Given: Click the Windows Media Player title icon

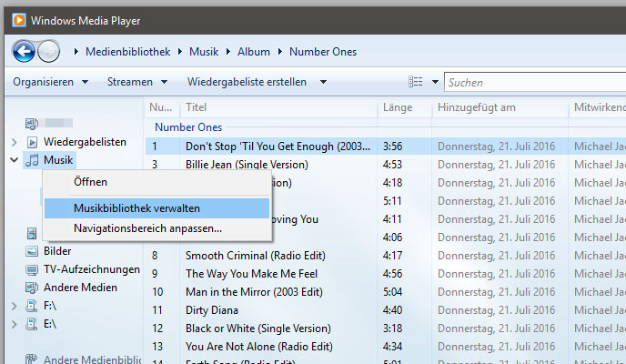Looking at the screenshot, I should [19, 20].
